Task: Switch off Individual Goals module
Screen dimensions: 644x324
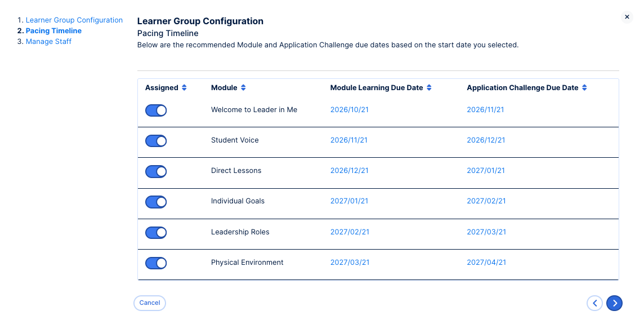Action: tap(156, 202)
